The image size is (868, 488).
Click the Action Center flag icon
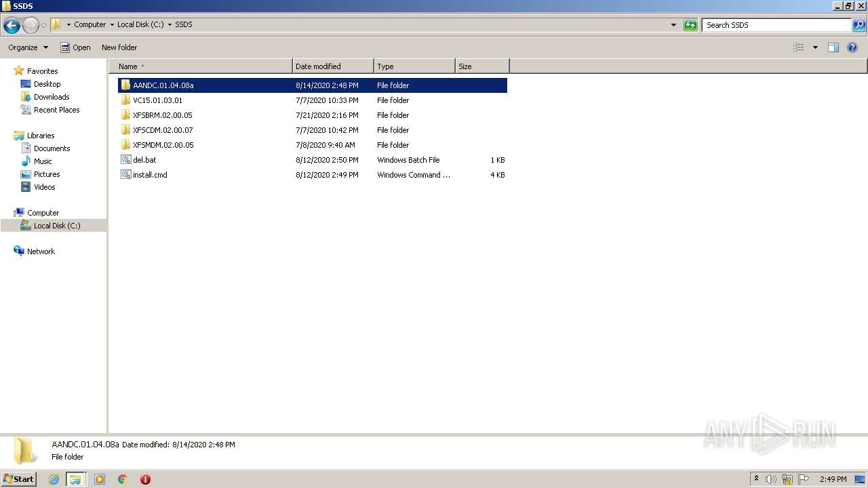point(804,479)
